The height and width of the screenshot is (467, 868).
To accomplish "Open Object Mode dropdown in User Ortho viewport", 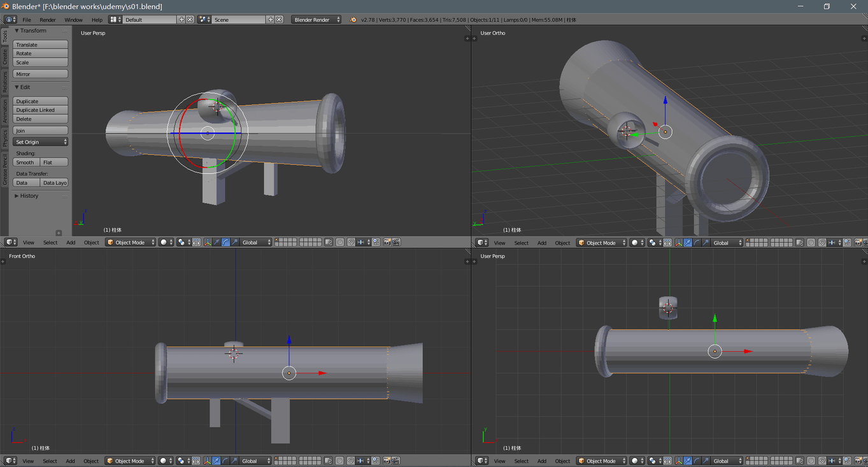I will pos(602,243).
